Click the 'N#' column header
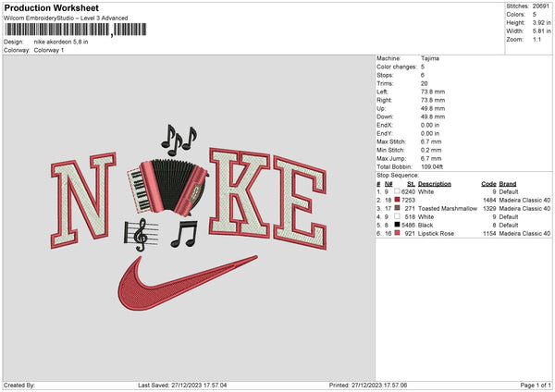Viewport: 555px width, 392px height. click(x=388, y=184)
